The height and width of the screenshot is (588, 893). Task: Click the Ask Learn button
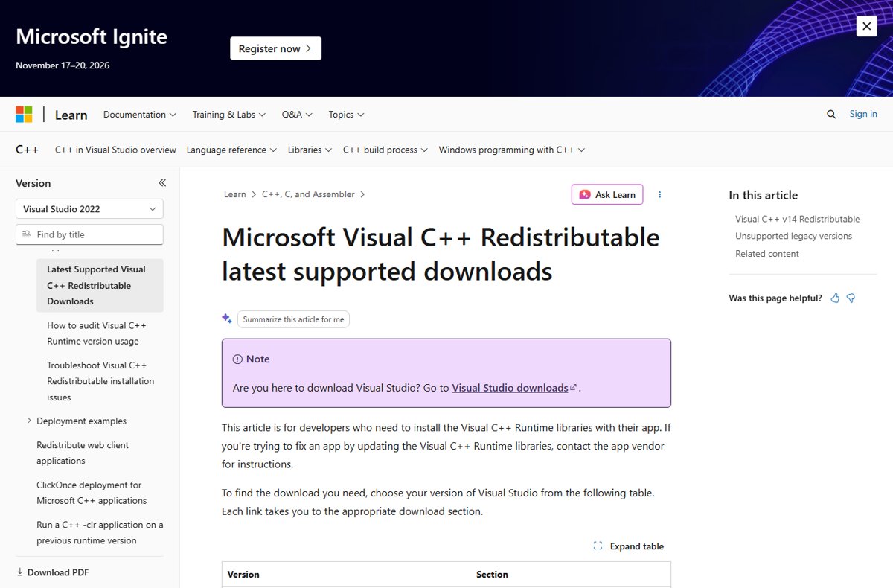[607, 194]
